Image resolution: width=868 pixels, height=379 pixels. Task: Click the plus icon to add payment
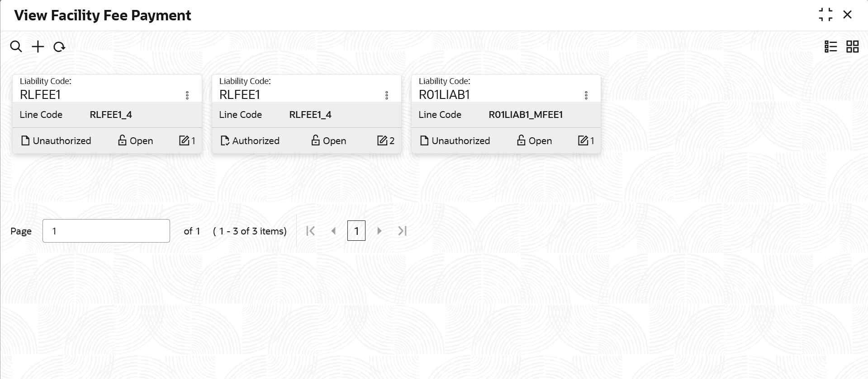(x=38, y=47)
